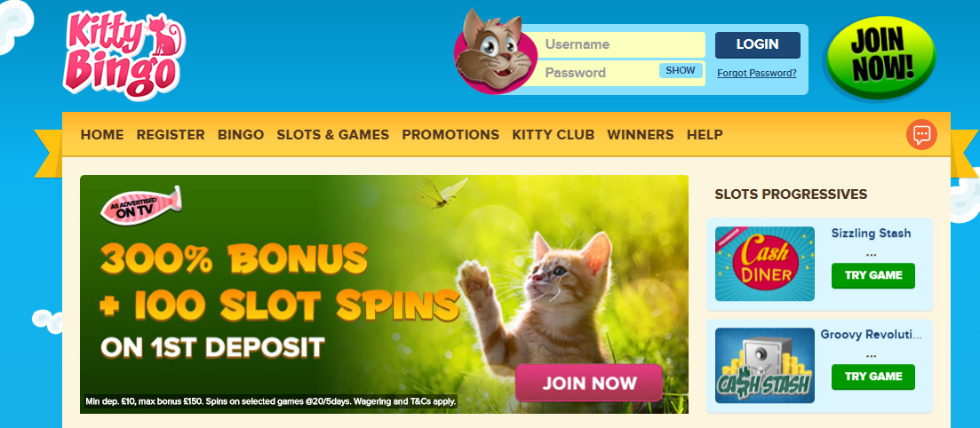Open the HELP menu item
This screenshot has width=980, height=428.
coord(705,134)
